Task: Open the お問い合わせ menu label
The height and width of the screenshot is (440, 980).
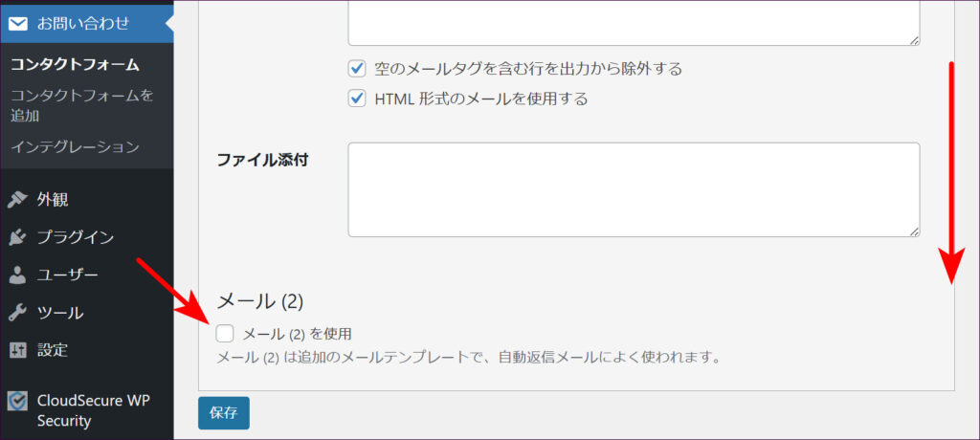Action: (83, 23)
